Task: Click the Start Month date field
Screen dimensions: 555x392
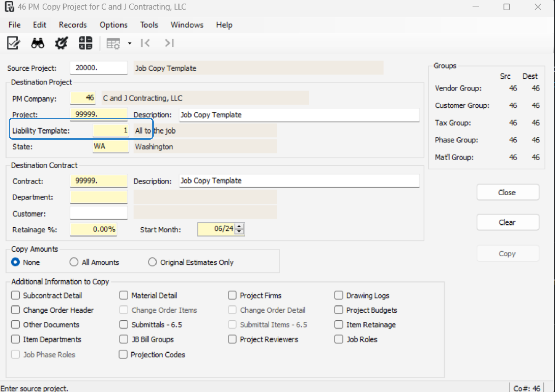Action: 217,229
